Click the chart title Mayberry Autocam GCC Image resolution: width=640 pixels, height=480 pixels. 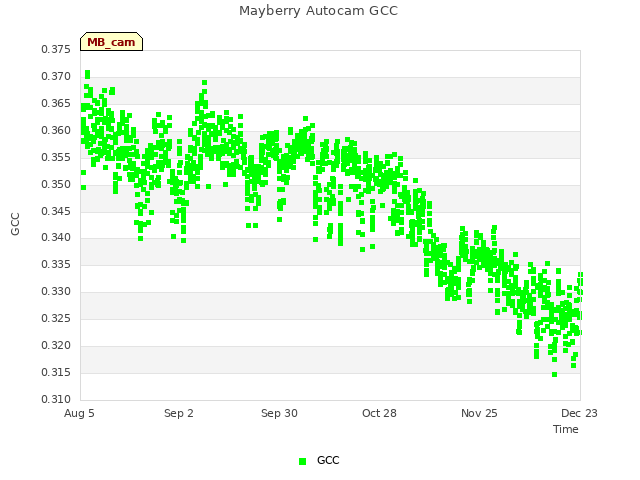(318, 11)
